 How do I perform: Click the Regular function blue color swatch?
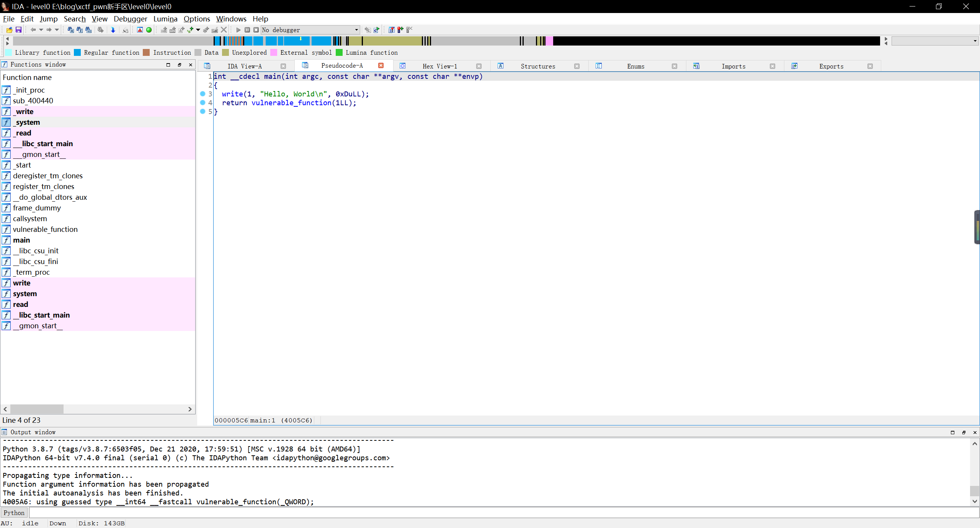tap(77, 53)
